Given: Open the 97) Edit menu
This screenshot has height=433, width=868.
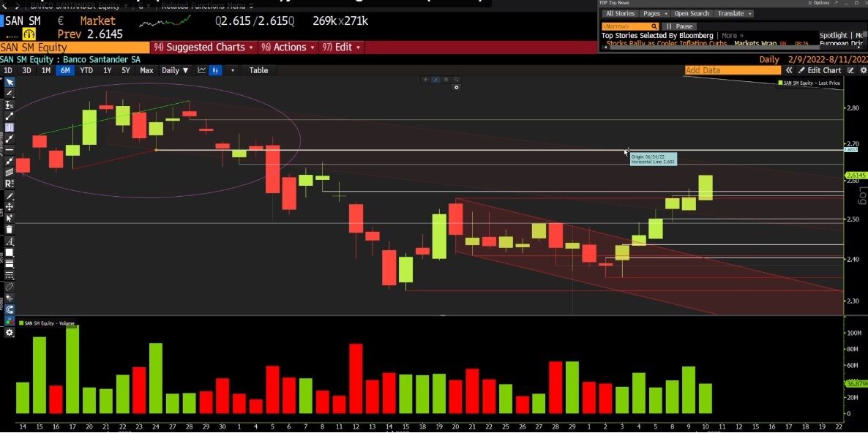Looking at the screenshot, I should click(341, 47).
